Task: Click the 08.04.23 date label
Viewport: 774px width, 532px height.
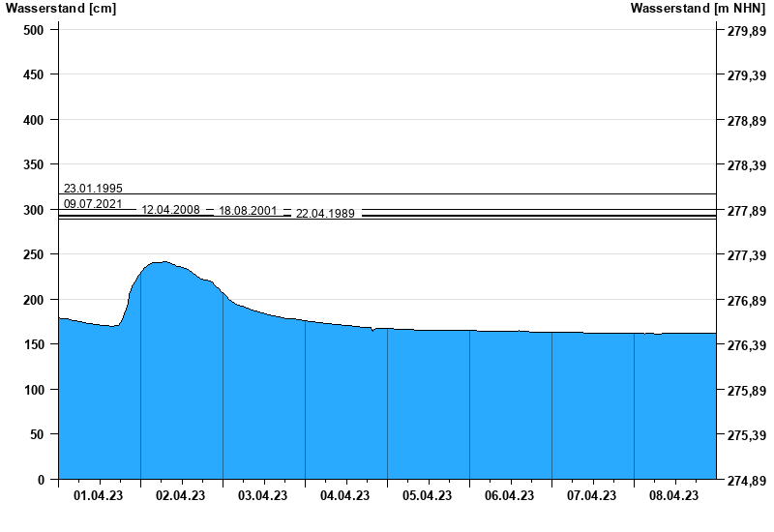Action: click(674, 496)
